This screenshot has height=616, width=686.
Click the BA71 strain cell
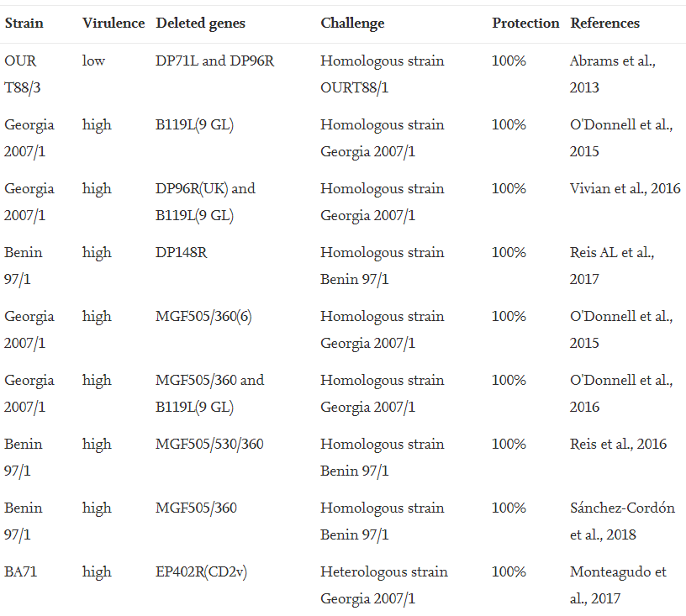click(21, 571)
